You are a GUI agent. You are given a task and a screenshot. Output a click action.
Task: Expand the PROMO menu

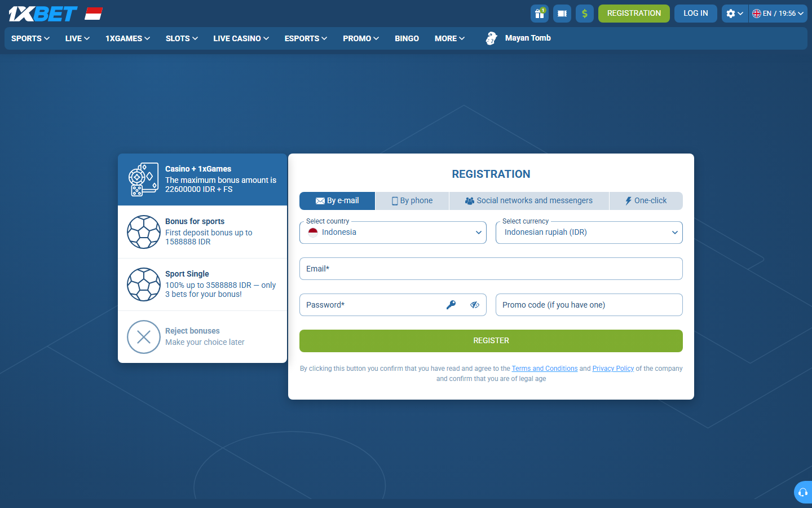point(361,38)
